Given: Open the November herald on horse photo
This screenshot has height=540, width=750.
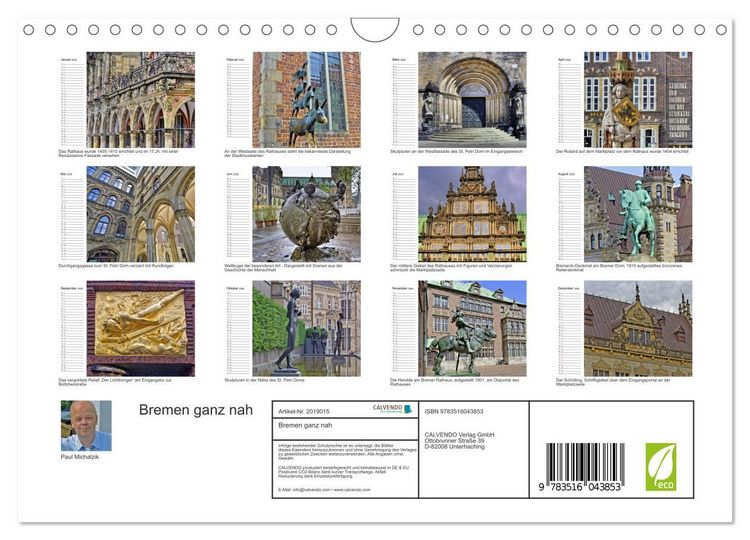Looking at the screenshot, I should point(472,328).
